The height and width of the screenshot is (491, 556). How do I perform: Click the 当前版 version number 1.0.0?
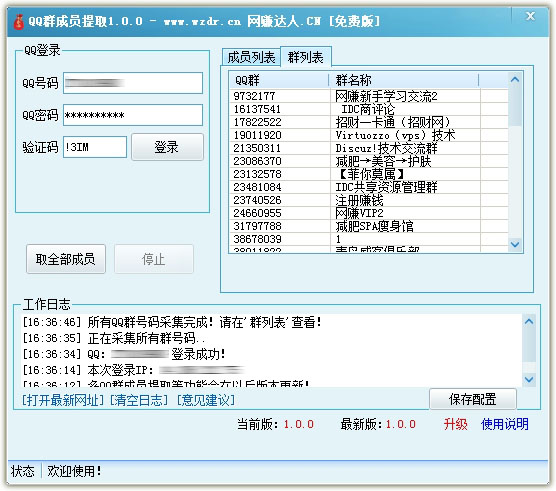pyautogui.click(x=299, y=424)
